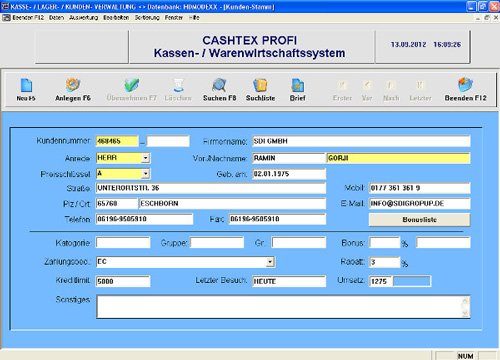The image size is (500, 360).
Task: Click the Fax field
Action: 277,219
